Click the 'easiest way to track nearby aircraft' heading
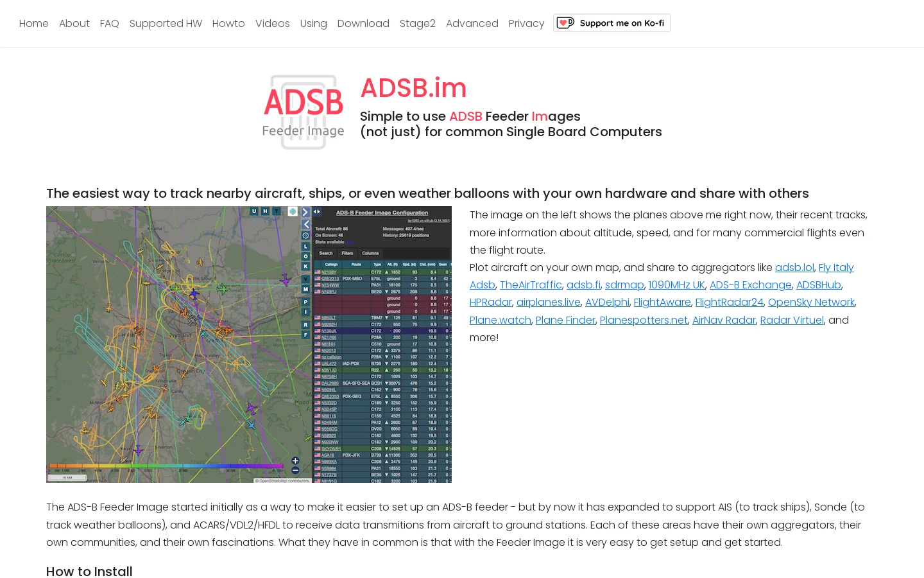 pyautogui.click(x=427, y=193)
